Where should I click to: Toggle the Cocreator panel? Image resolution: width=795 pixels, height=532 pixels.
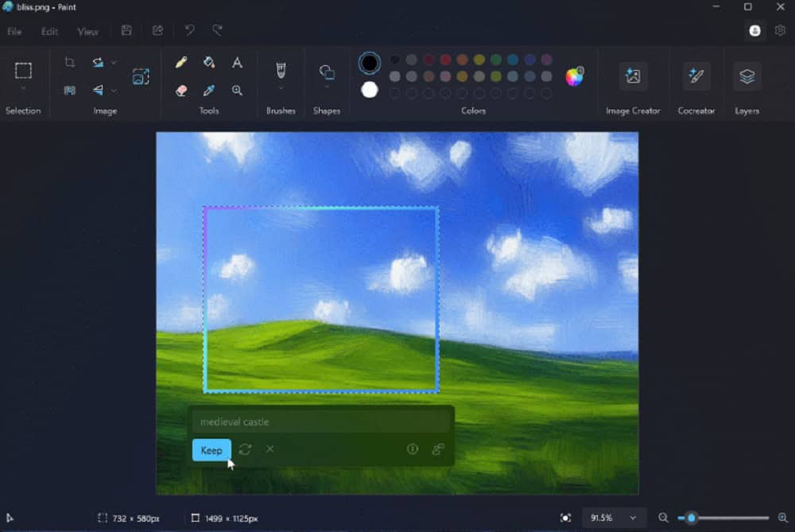click(x=696, y=77)
